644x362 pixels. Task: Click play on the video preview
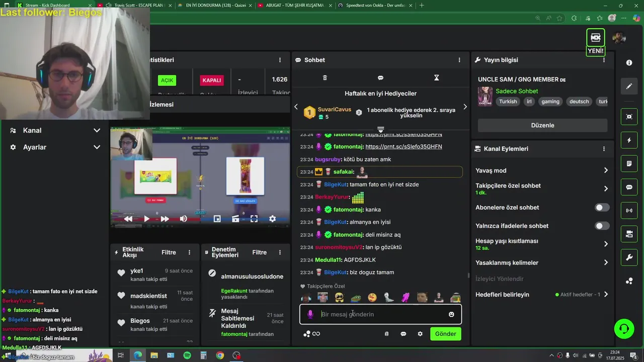tap(146, 219)
